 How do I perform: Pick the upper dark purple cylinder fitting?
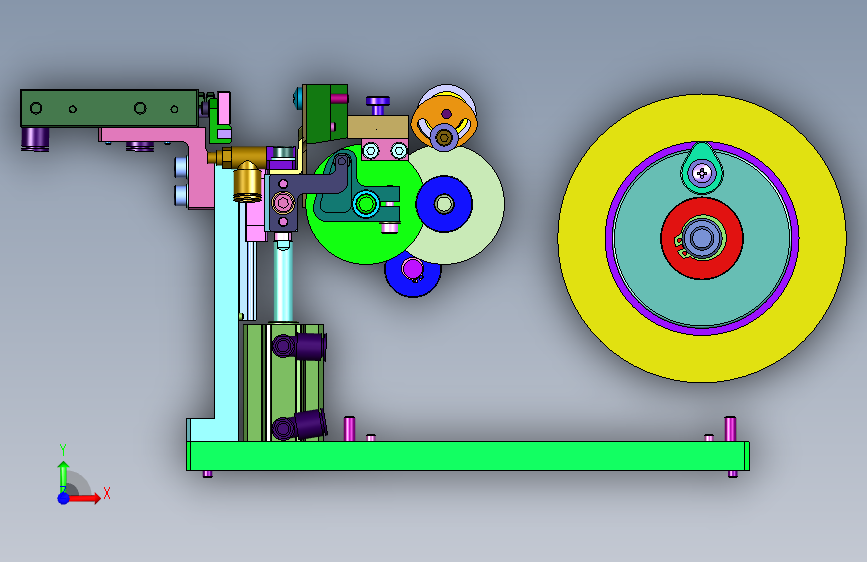tap(299, 347)
